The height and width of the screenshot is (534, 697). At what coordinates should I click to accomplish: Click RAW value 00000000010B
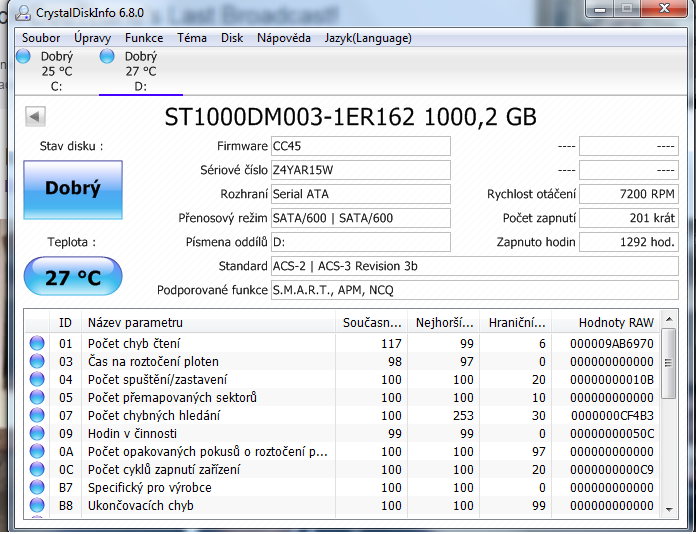[612, 380]
